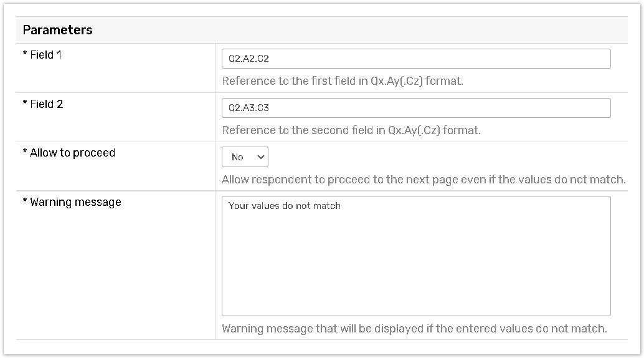Click the Field 2 input box

tap(416, 108)
